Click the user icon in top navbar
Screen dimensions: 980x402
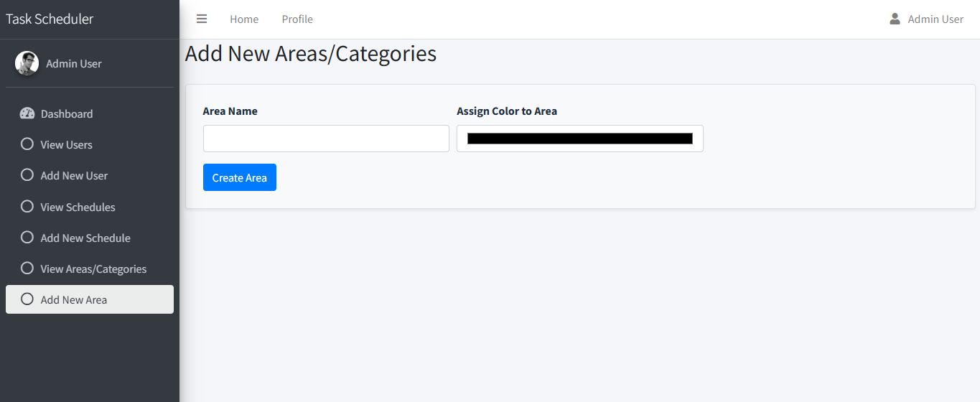(895, 19)
